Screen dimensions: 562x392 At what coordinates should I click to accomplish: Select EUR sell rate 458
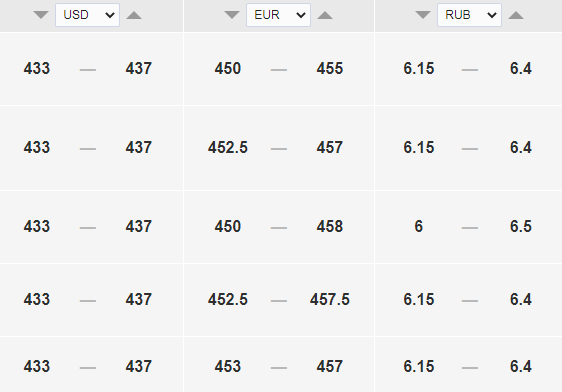pyautogui.click(x=330, y=226)
